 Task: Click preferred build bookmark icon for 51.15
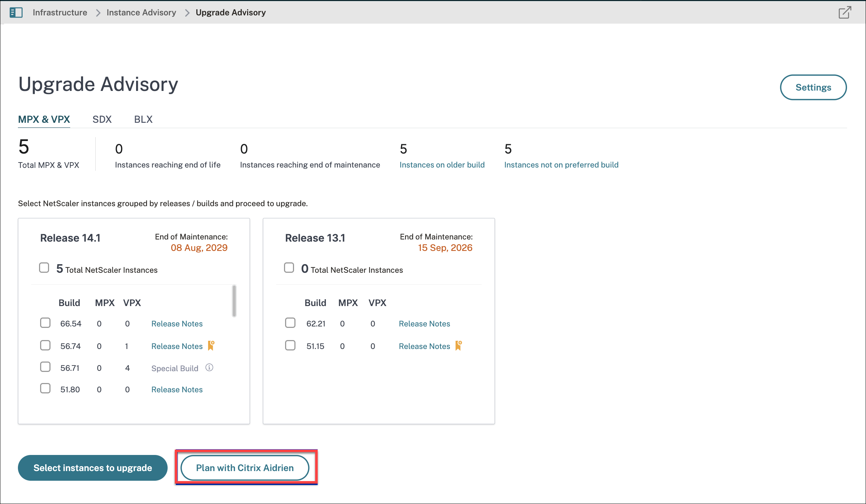pos(458,345)
